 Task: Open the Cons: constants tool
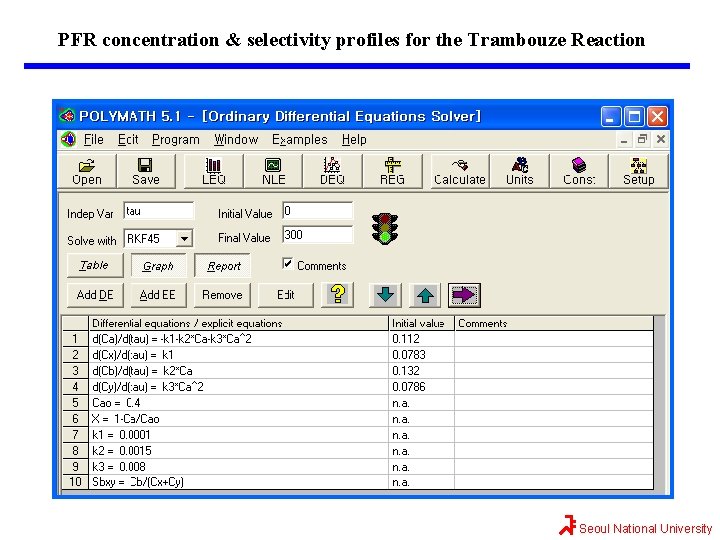click(x=579, y=171)
